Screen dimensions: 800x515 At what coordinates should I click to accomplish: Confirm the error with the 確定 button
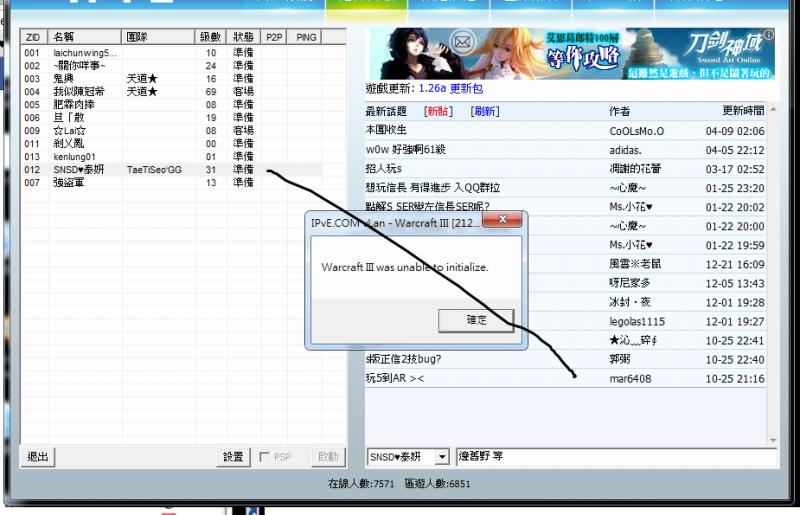[476, 321]
